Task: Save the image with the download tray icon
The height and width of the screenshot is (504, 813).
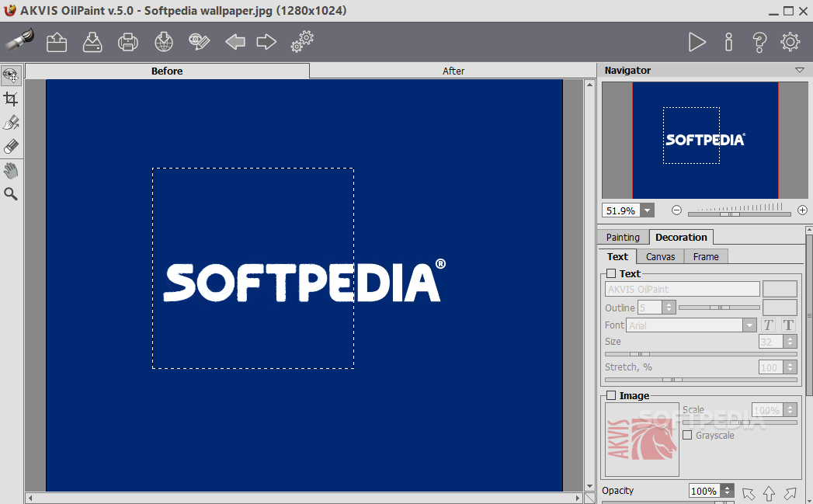Action: click(92, 42)
